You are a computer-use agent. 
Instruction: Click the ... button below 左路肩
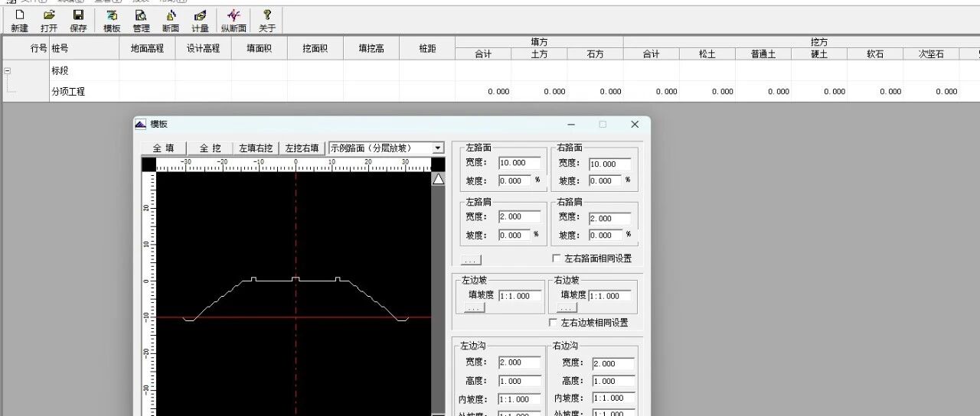point(472,260)
